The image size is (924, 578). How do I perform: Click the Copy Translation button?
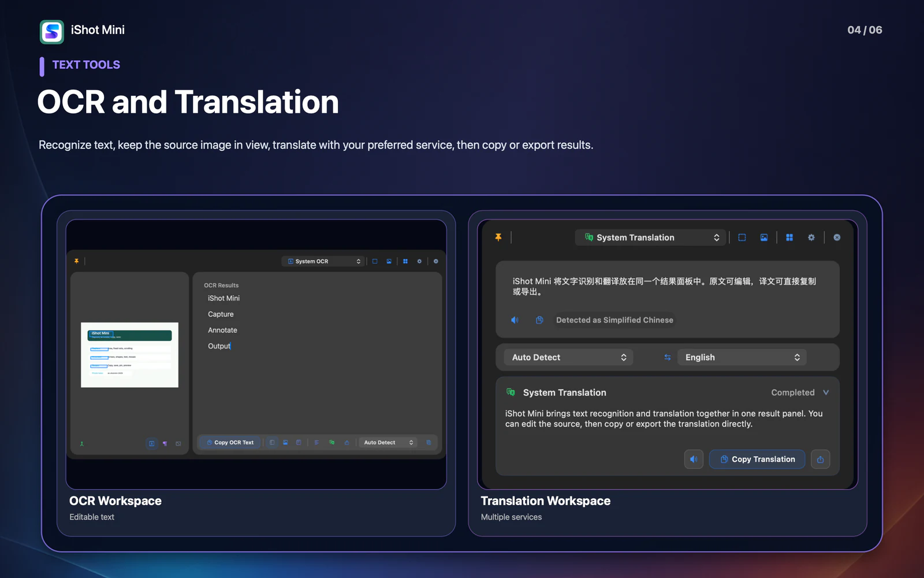757,459
